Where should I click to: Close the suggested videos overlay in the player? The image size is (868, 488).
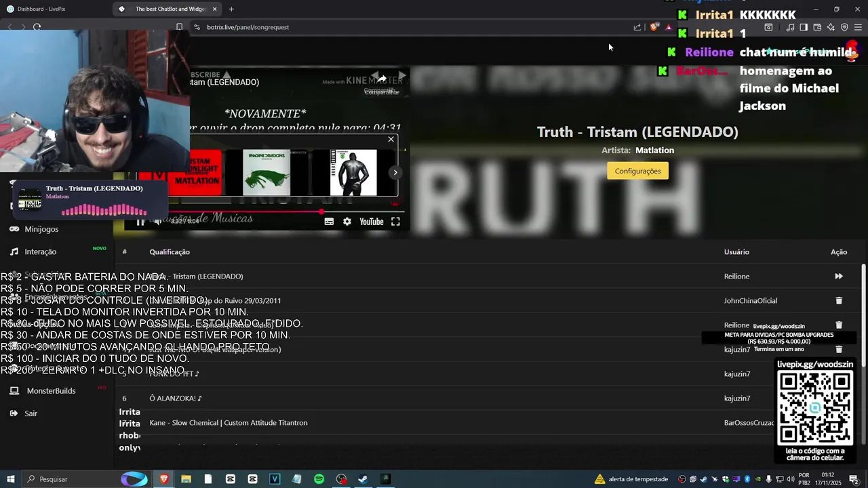pos(391,140)
